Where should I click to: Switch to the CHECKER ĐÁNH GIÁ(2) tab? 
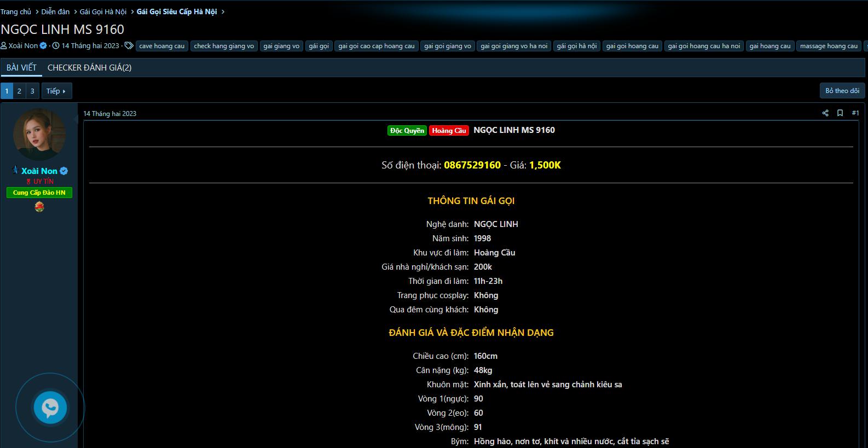[x=89, y=68]
